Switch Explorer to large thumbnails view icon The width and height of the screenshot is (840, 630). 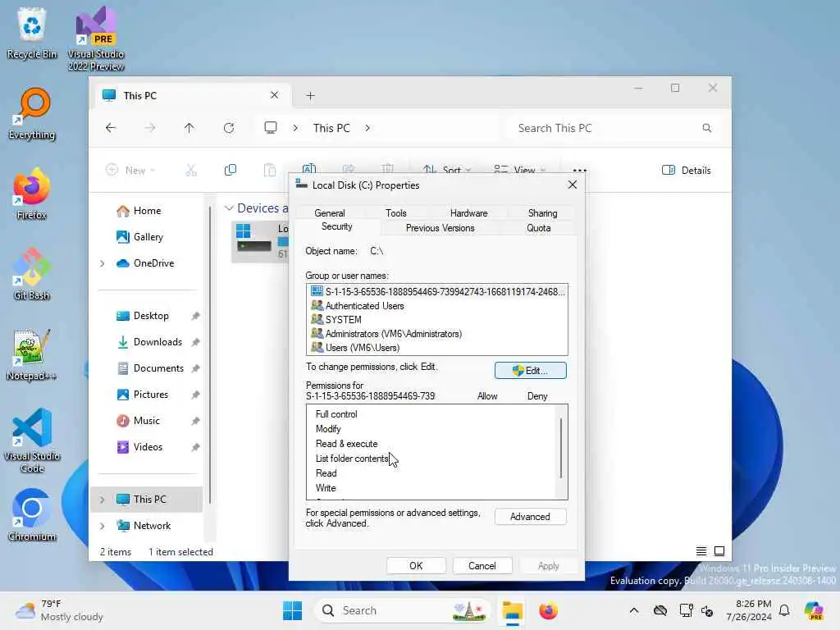(x=719, y=551)
